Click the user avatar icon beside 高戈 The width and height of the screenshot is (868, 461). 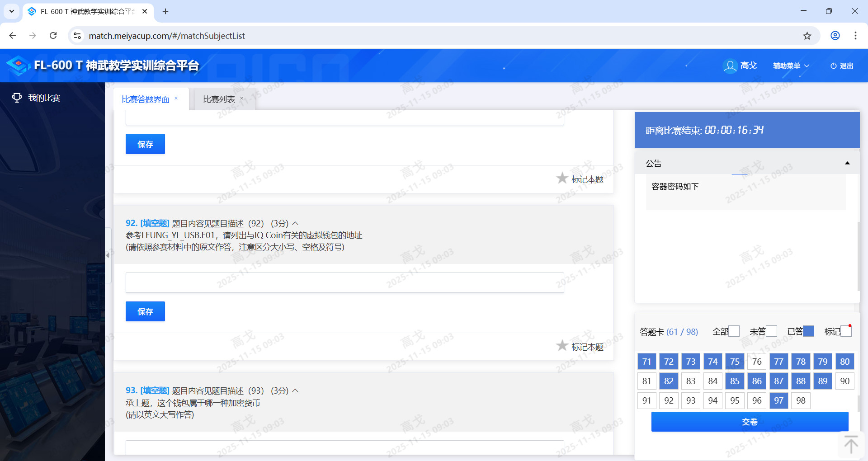pyautogui.click(x=730, y=66)
